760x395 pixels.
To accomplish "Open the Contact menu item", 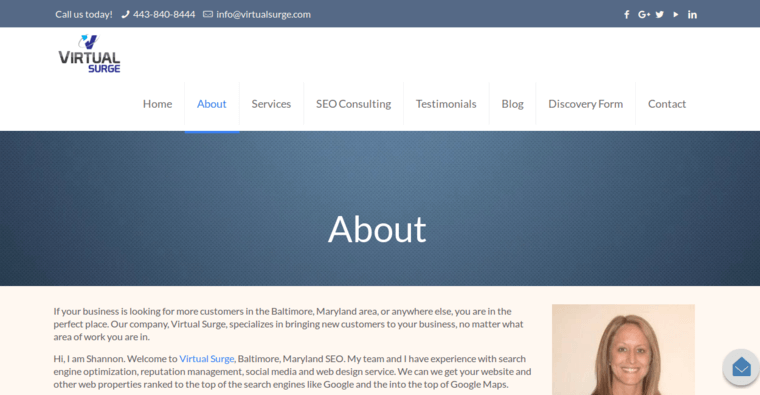I will point(667,104).
